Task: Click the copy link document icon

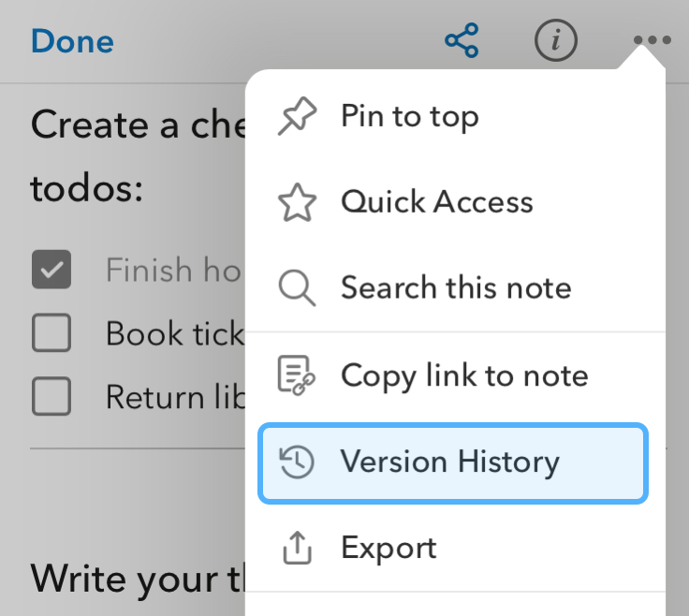Action: (298, 375)
